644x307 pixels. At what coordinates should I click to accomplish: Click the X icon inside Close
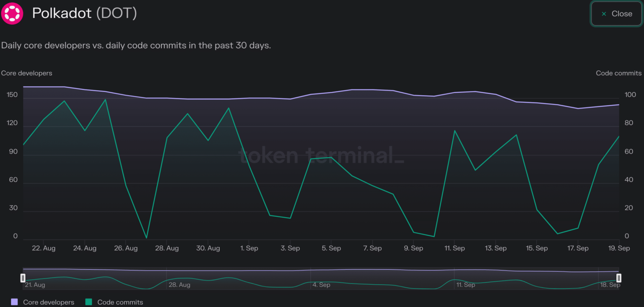604,14
